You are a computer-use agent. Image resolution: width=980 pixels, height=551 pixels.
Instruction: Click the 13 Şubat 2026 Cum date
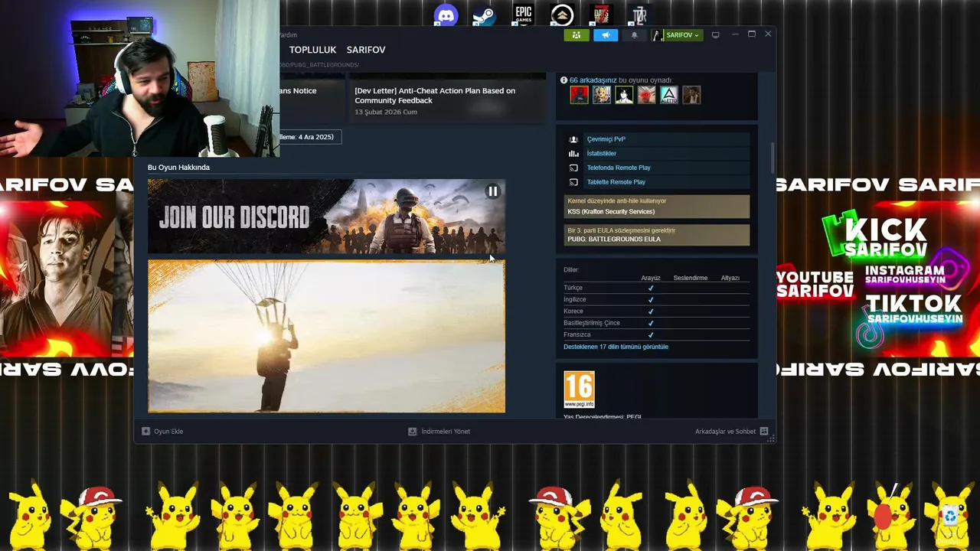pos(386,112)
